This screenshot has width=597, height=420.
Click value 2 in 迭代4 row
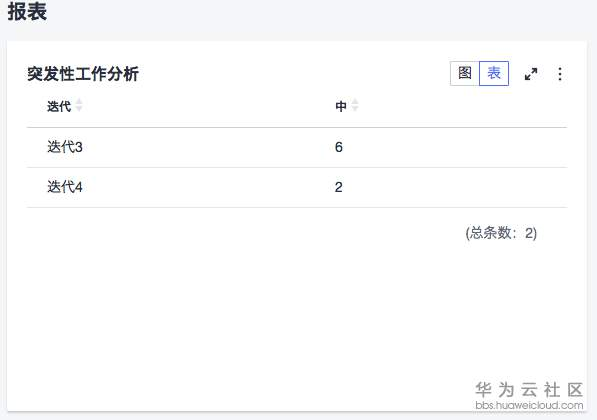click(x=338, y=187)
